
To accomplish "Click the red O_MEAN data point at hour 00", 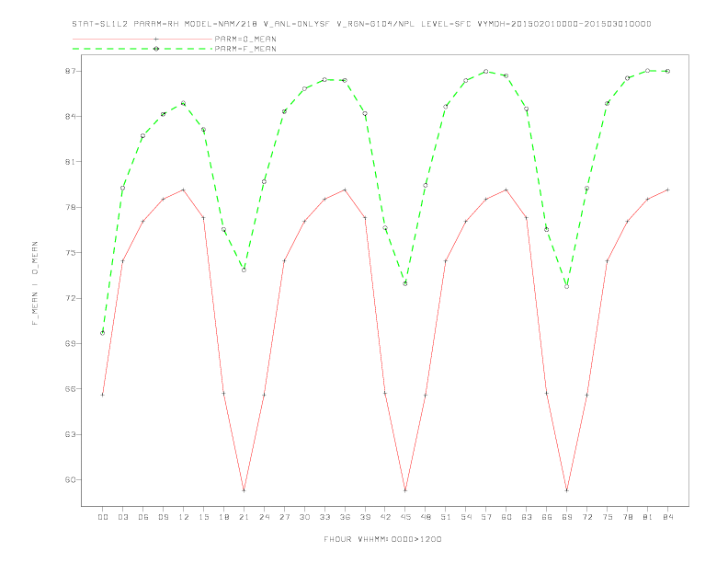I will click(x=103, y=395).
